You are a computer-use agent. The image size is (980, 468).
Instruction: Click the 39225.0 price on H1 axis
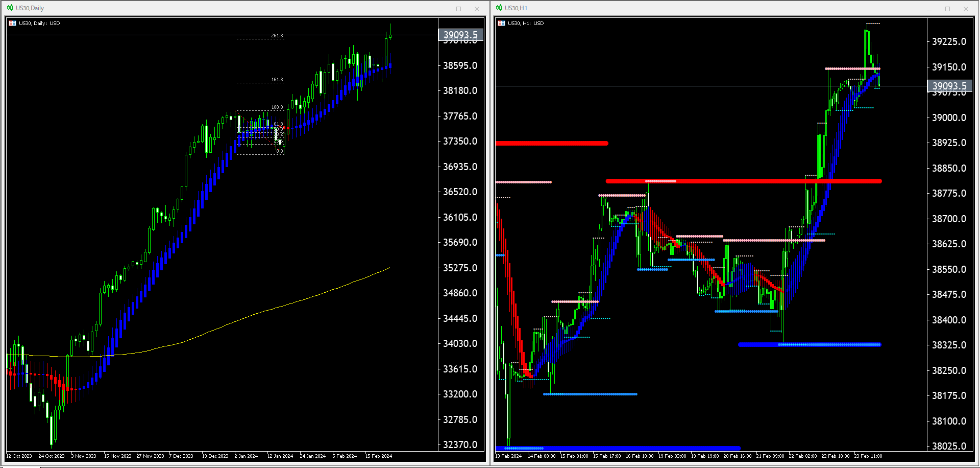click(949, 41)
